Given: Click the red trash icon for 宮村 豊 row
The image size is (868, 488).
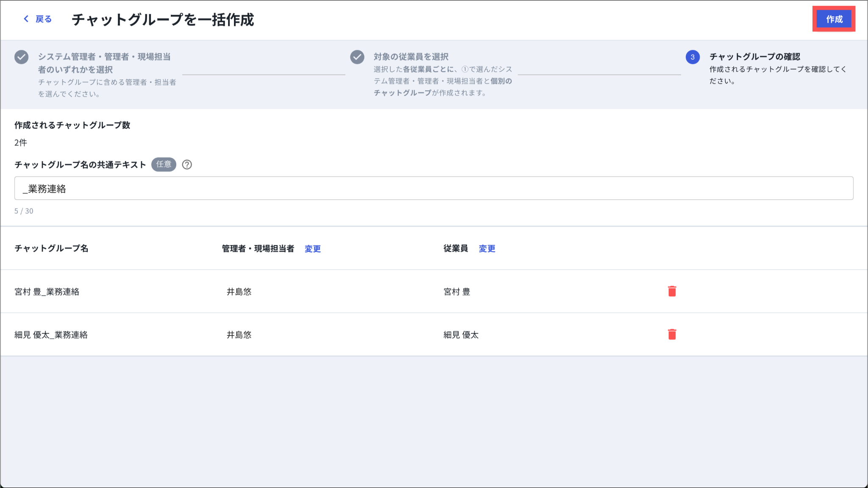Looking at the screenshot, I should [672, 291].
